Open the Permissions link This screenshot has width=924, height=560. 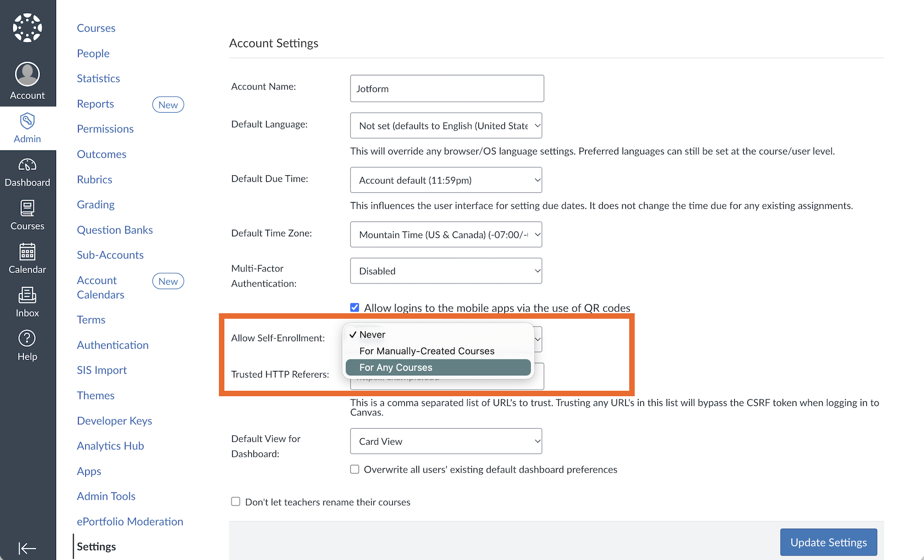click(106, 129)
